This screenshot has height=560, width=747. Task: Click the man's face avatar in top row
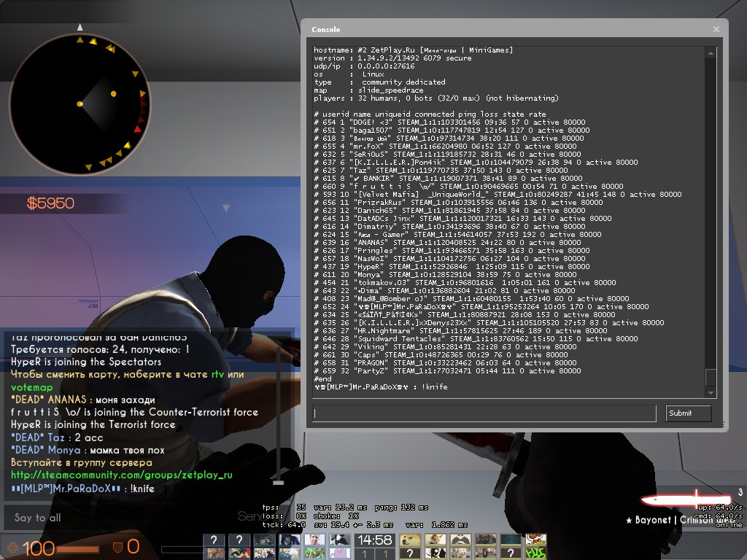click(x=314, y=540)
